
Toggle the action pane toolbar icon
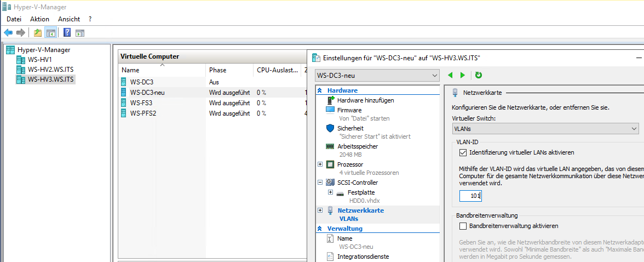pyautogui.click(x=80, y=32)
